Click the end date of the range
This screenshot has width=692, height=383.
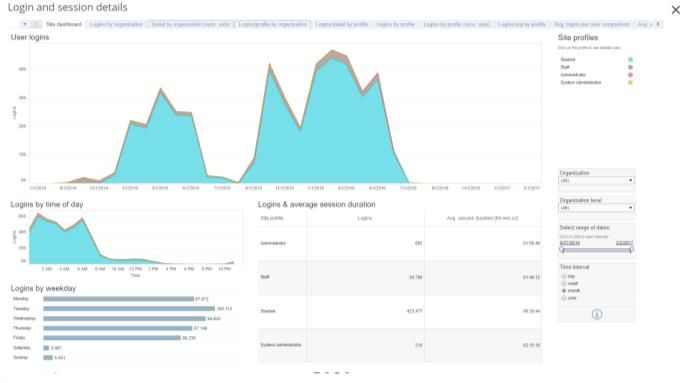tap(624, 243)
